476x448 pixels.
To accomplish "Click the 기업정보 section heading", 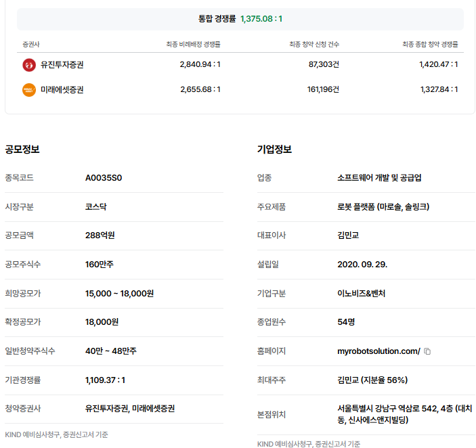I will [274, 150].
